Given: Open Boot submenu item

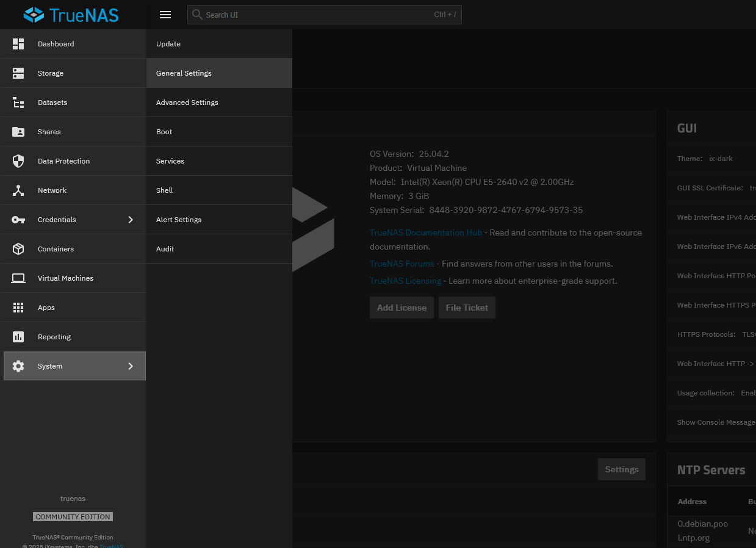Looking at the screenshot, I should [219, 132].
